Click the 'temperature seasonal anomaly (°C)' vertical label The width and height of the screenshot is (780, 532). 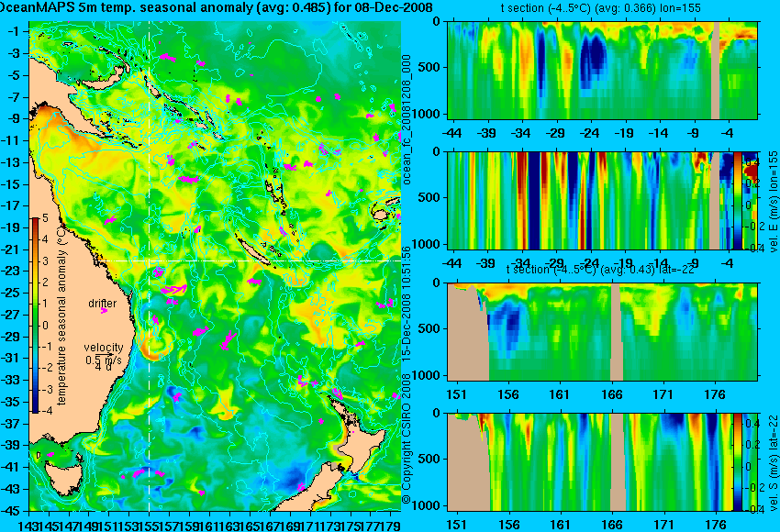pos(61,316)
